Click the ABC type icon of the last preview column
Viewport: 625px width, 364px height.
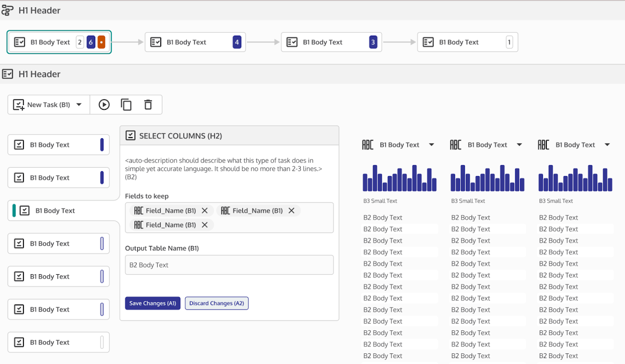pyautogui.click(x=543, y=144)
